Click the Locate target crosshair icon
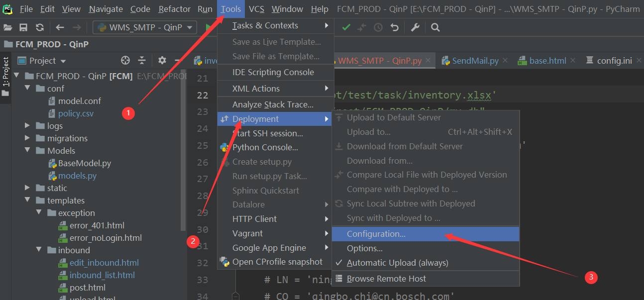 point(125,60)
